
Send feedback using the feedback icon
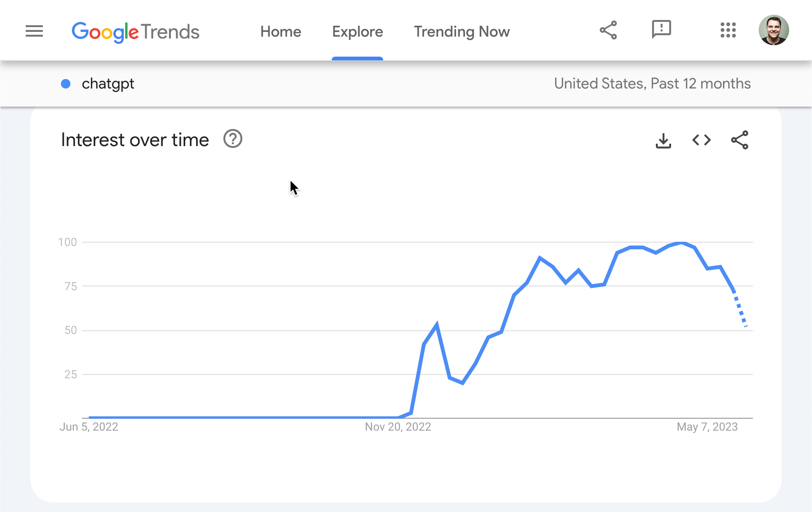tap(661, 30)
